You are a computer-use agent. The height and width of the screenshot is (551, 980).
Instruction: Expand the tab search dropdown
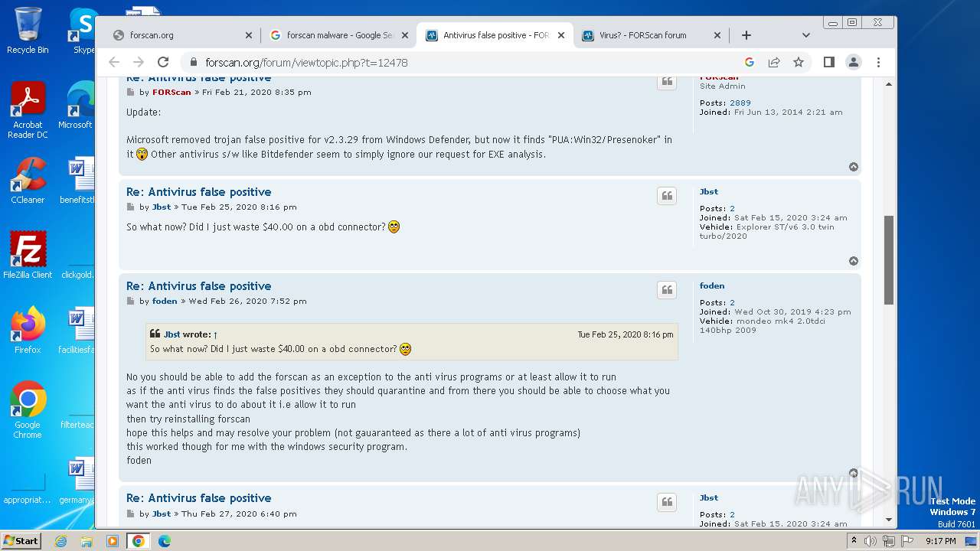tap(805, 35)
